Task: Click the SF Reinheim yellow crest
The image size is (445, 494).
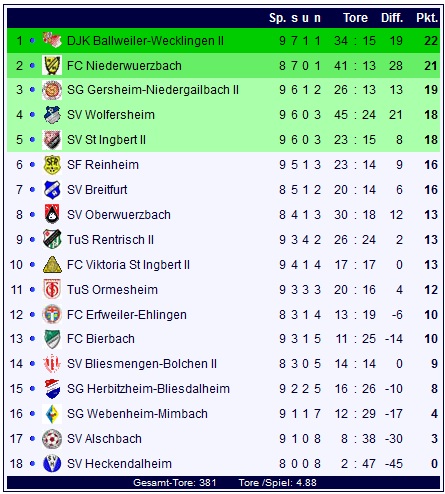Action: pyautogui.click(x=52, y=165)
